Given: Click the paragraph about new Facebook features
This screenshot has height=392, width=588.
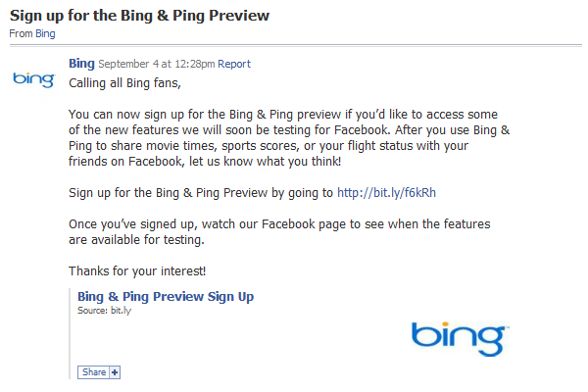Looking at the screenshot, I should tap(289, 137).
